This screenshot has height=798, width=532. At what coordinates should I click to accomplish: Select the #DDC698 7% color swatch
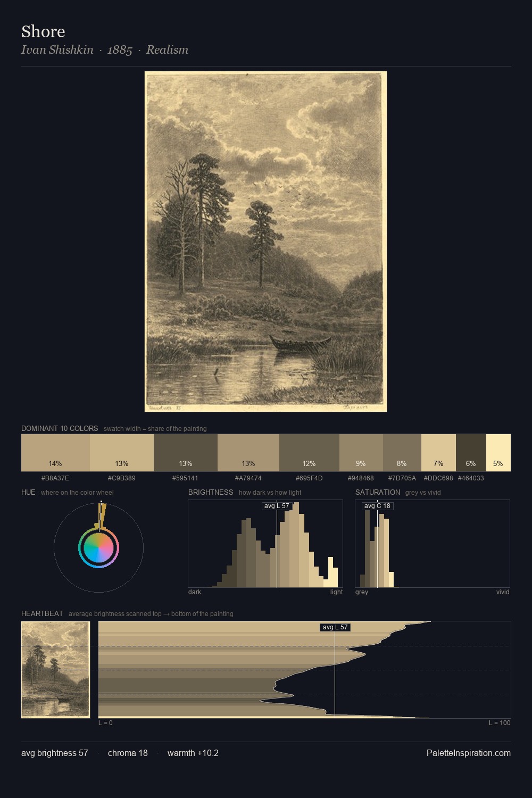[438, 453]
